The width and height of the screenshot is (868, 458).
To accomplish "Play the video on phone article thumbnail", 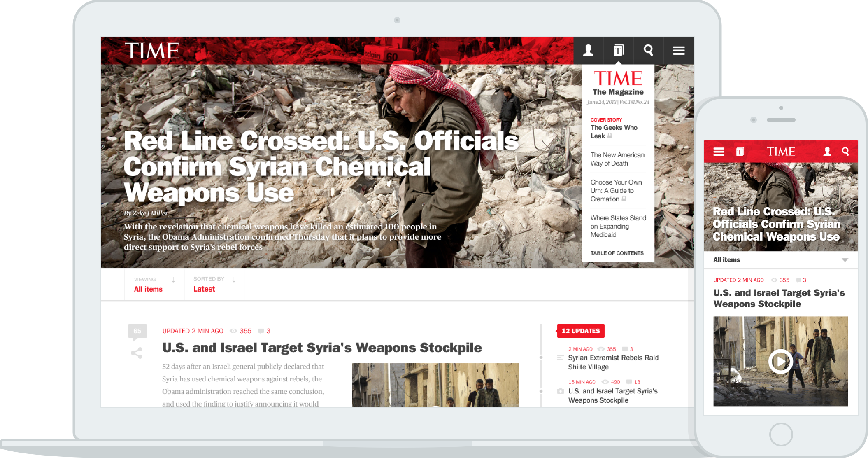I will tap(780, 361).
